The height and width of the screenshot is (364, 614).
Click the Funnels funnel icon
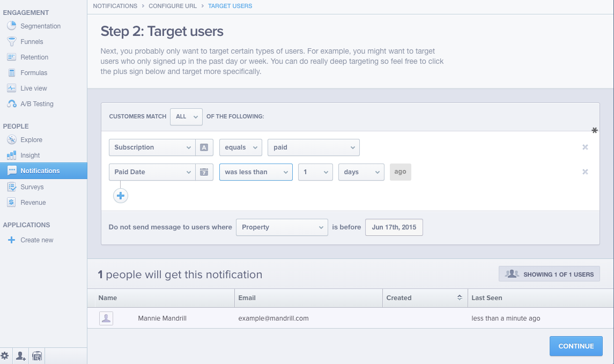(x=12, y=41)
